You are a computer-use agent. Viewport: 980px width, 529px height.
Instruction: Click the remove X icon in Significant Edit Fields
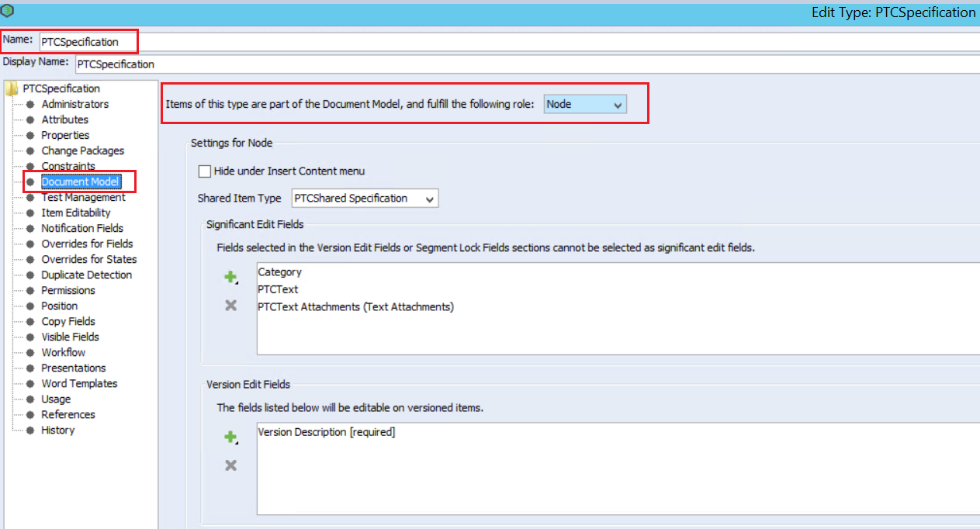click(230, 306)
